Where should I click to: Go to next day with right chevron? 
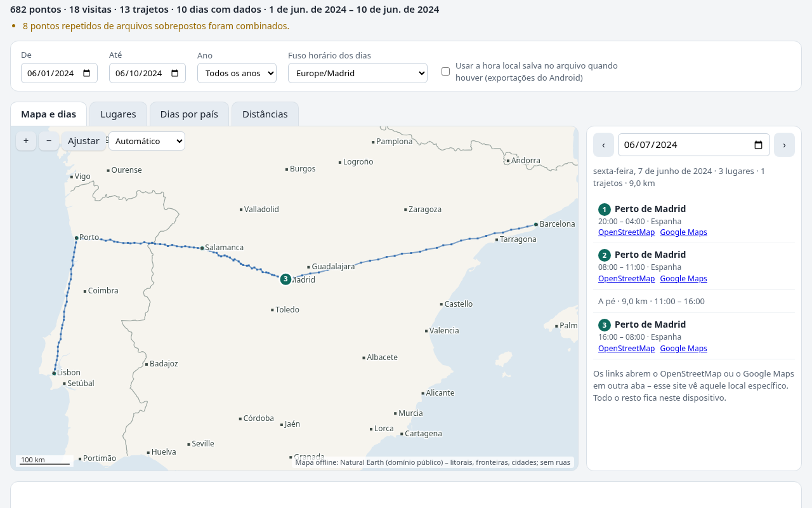pos(784,145)
